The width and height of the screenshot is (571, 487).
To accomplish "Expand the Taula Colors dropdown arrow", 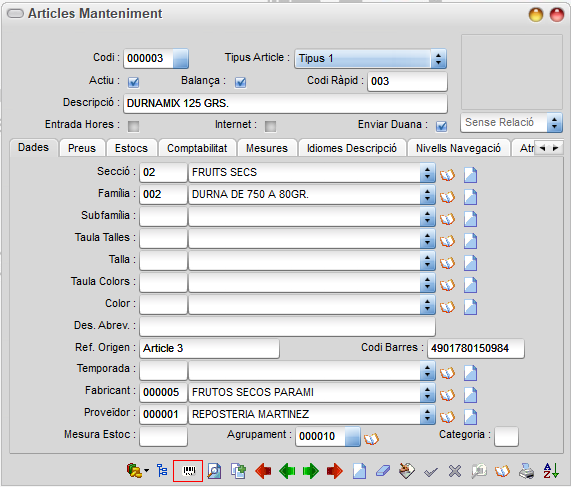I will coord(428,282).
